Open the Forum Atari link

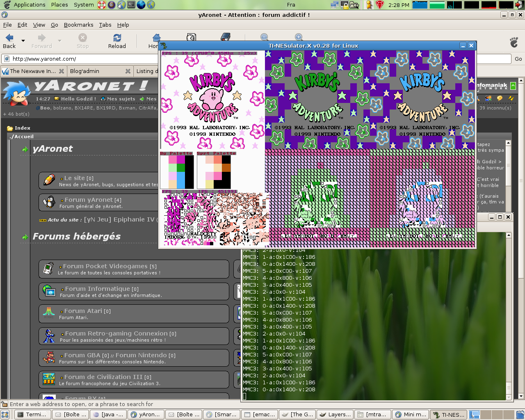(x=83, y=311)
